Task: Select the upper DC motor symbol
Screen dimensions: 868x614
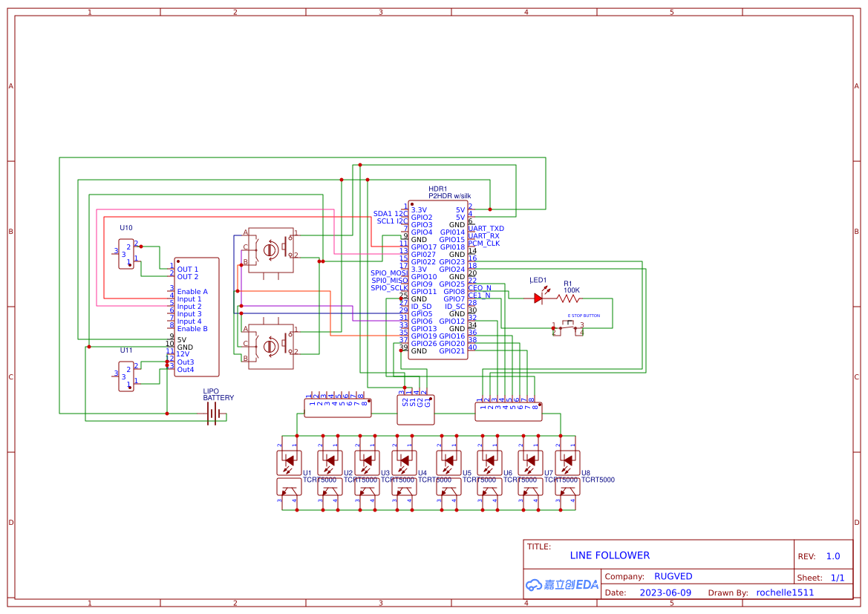Action: tap(270, 250)
